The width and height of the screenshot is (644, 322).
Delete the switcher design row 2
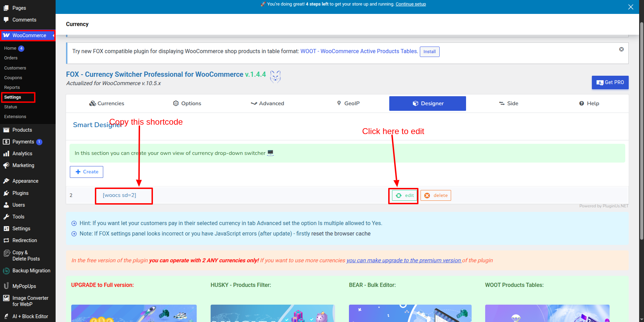point(436,196)
